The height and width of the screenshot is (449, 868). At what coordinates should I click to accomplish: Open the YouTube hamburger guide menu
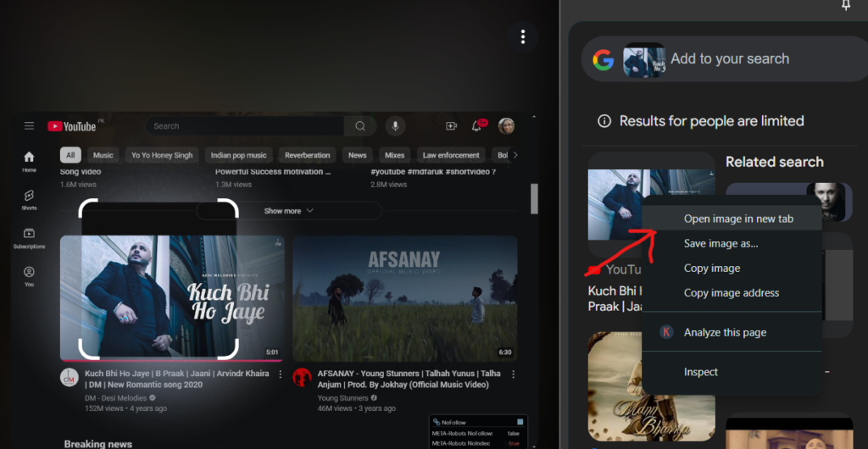30,126
